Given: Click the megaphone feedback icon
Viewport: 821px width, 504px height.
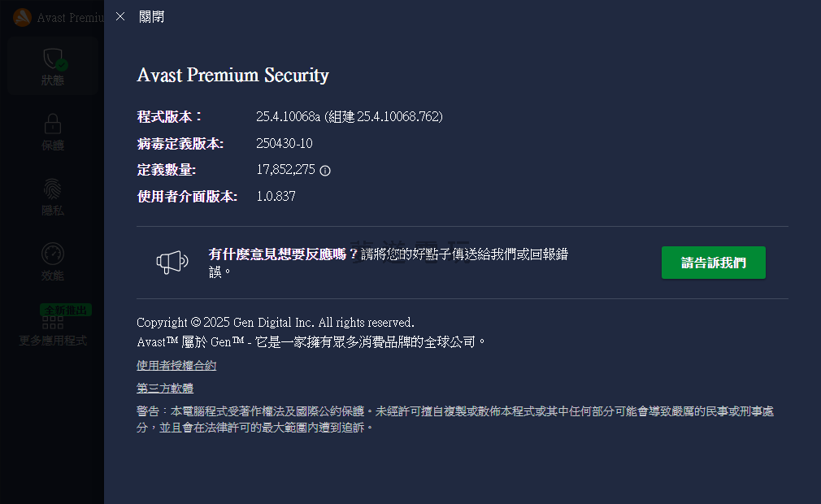Looking at the screenshot, I should pyautogui.click(x=172, y=262).
